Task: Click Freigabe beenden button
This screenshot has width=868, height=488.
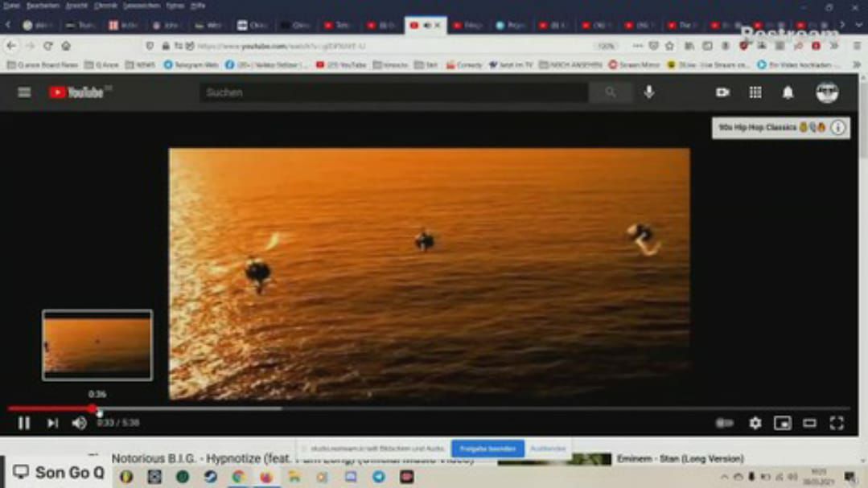Action: 487,449
